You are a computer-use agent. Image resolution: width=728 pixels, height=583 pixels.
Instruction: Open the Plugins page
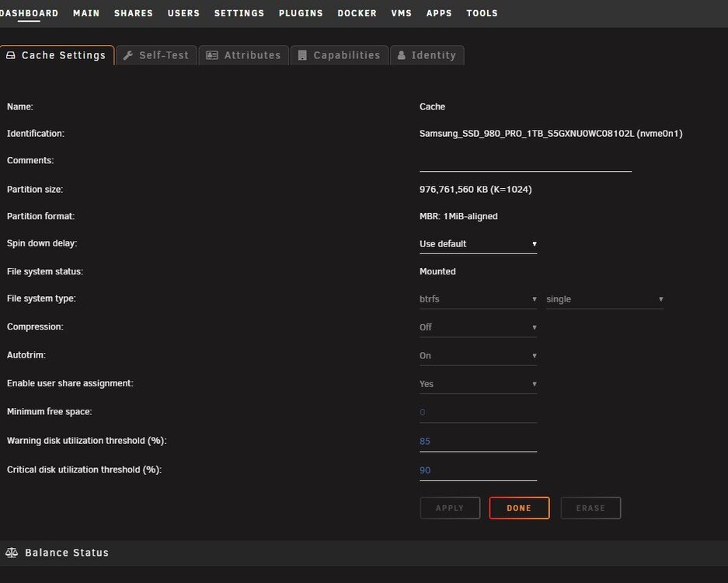pyautogui.click(x=301, y=13)
